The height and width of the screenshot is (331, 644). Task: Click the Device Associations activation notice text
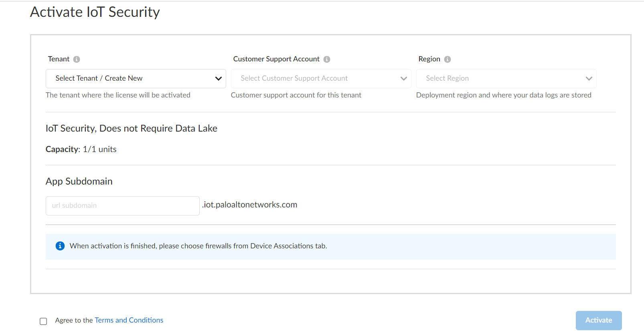coord(198,246)
